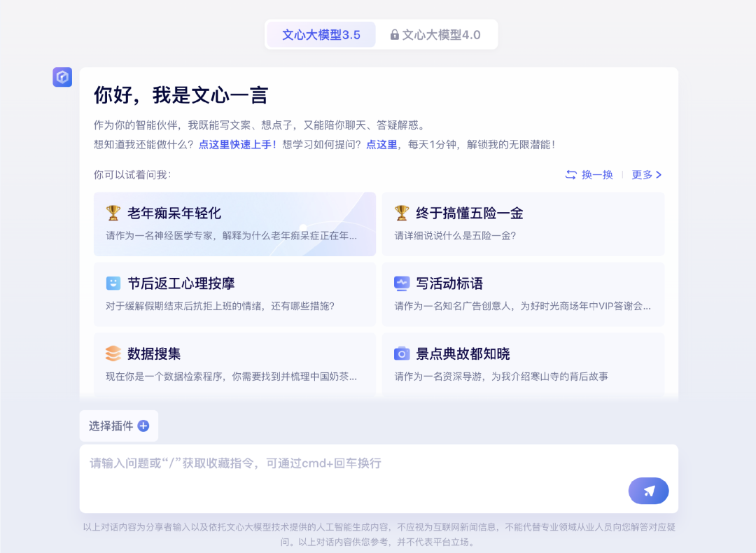Image resolution: width=756 pixels, height=553 pixels.
Task: Select the 景点典故都知晓 card title
Action: 463,354
